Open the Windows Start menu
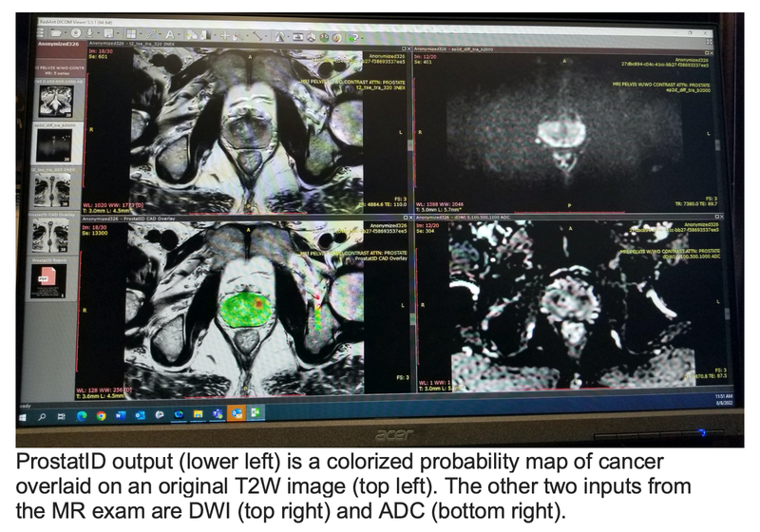The image size is (760, 532). coord(22,417)
